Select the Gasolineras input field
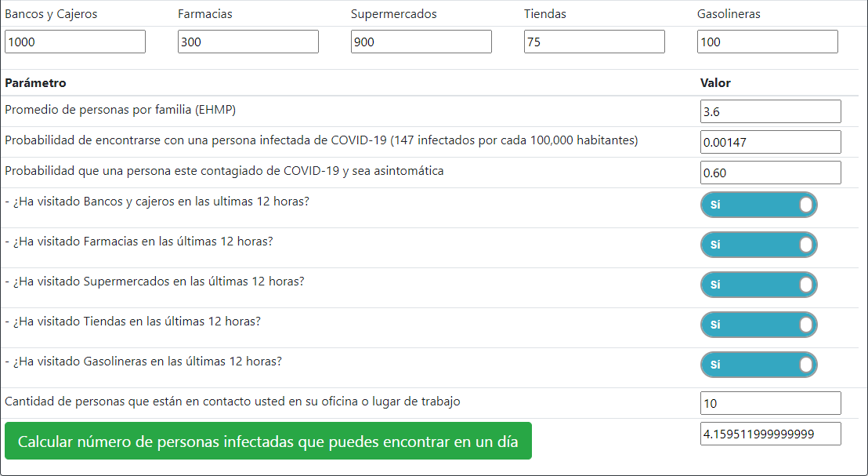This screenshot has width=868, height=476. 767,42
